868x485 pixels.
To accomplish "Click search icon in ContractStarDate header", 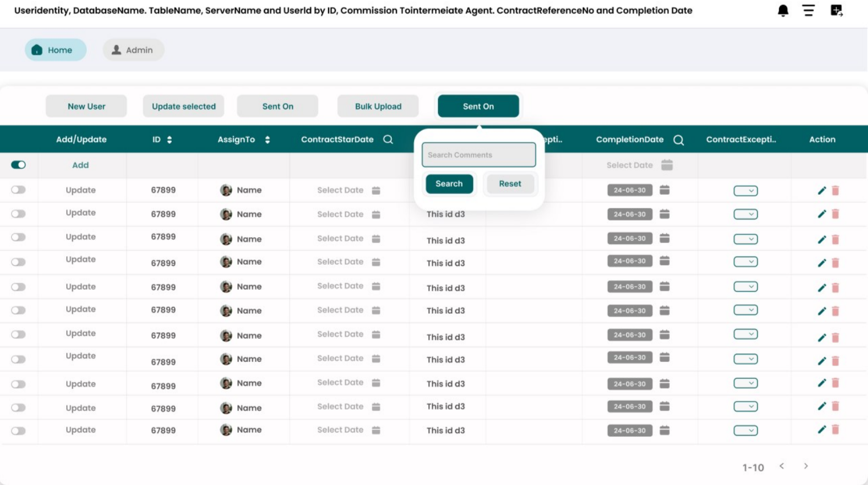I will (388, 140).
